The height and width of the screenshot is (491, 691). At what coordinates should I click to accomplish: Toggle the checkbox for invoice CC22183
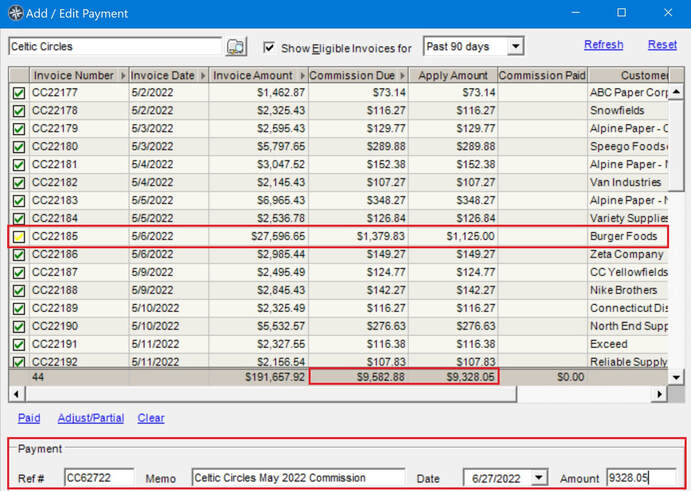(19, 201)
